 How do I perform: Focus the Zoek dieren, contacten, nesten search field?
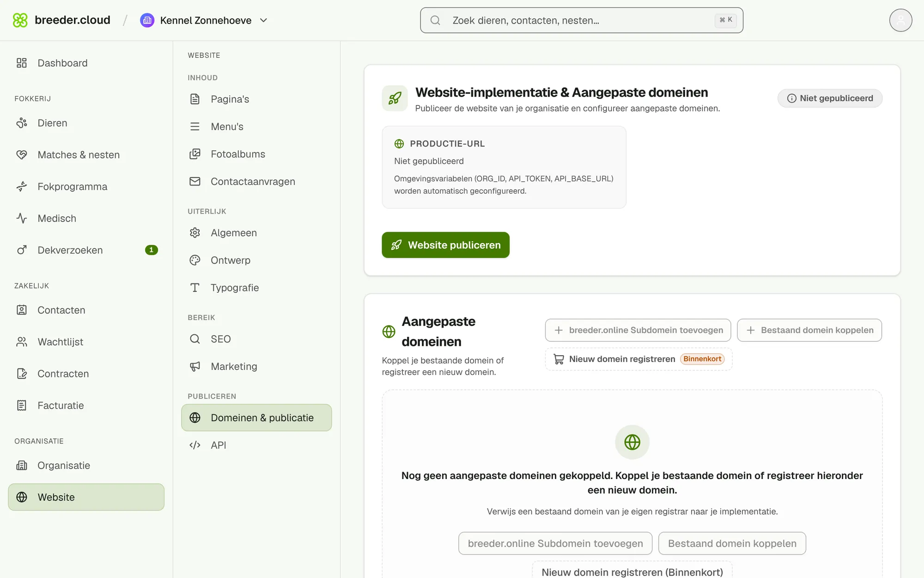pyautogui.click(x=582, y=20)
